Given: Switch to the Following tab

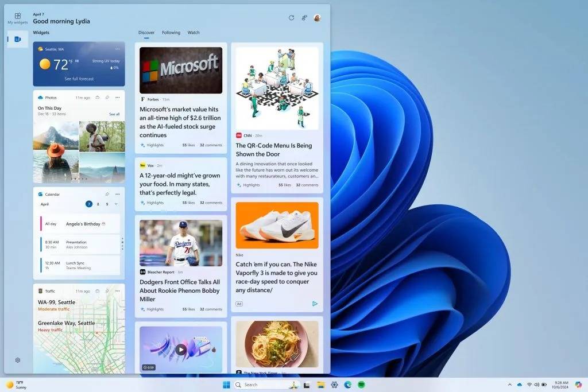Looking at the screenshot, I should click(x=171, y=33).
